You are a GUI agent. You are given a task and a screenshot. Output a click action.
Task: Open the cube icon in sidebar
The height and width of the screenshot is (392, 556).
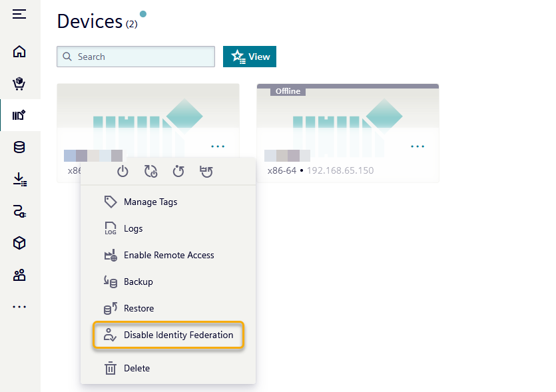point(19,244)
